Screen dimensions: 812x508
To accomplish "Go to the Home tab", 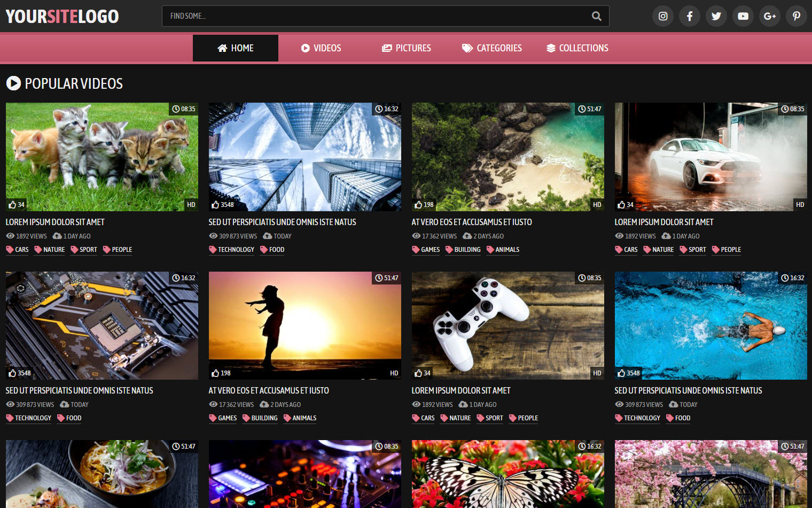I will 235,48.
